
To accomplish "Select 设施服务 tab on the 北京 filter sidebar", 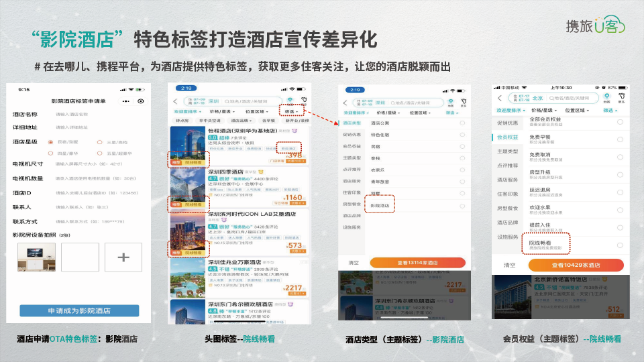I will pos(508,237).
